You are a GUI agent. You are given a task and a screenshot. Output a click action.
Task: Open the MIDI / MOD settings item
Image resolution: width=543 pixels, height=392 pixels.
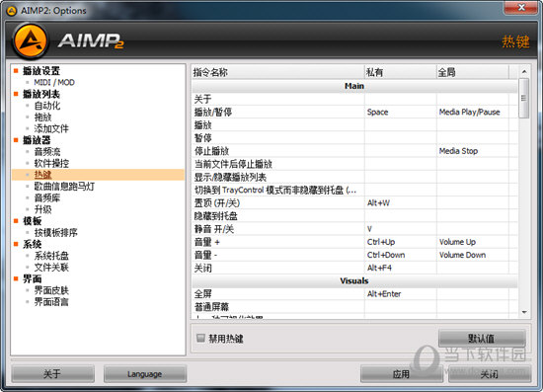tap(54, 82)
